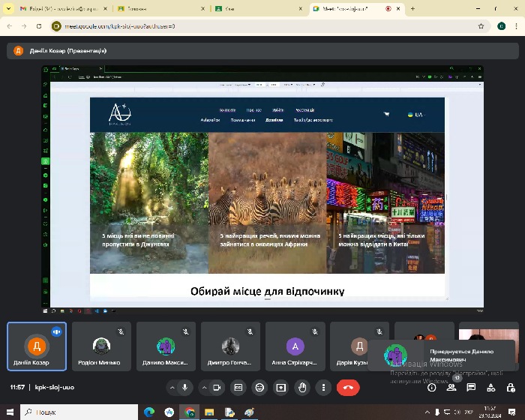Bookmark this page with the star icon

481,25
